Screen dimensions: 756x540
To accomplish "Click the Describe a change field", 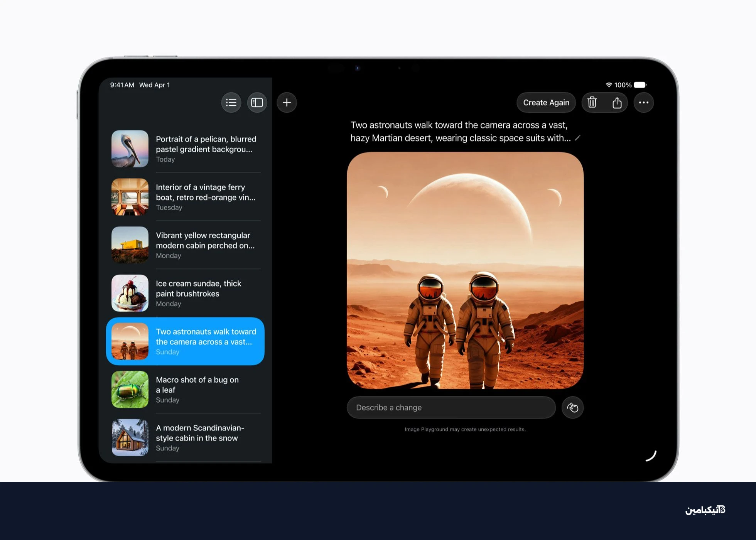I will (451, 407).
